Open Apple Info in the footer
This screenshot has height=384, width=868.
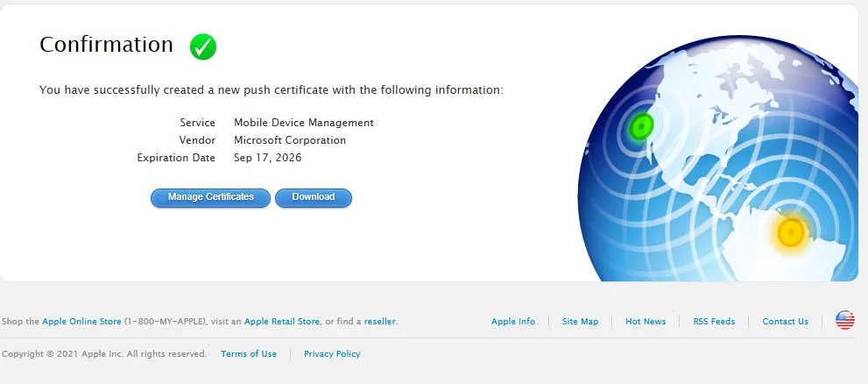click(x=513, y=322)
